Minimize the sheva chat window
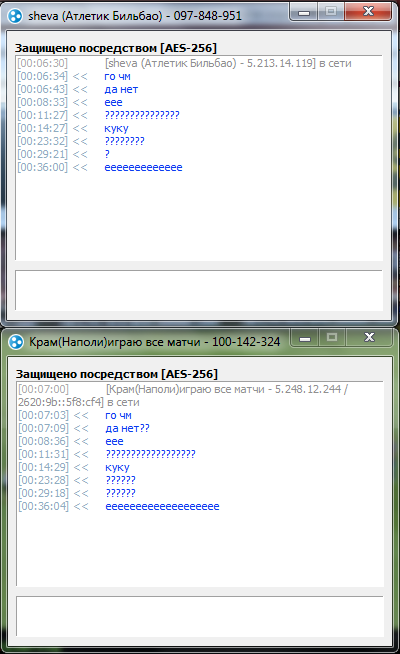 click(x=304, y=12)
